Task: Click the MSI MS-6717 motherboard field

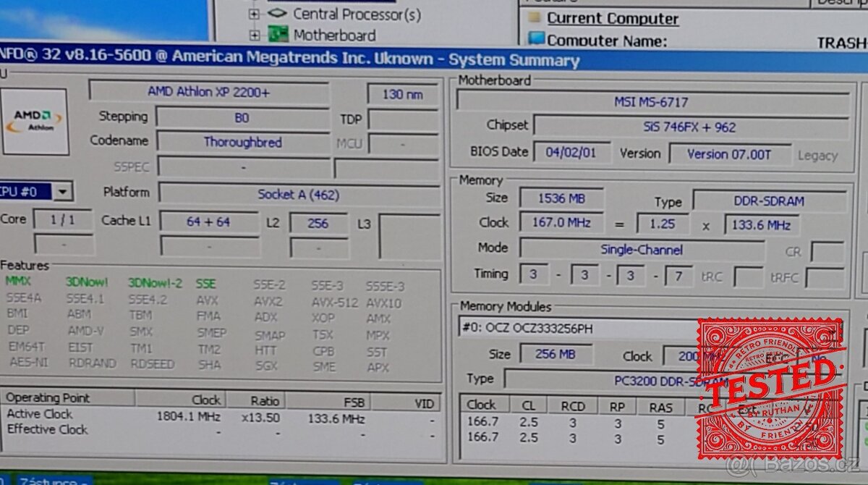Action: click(652, 102)
